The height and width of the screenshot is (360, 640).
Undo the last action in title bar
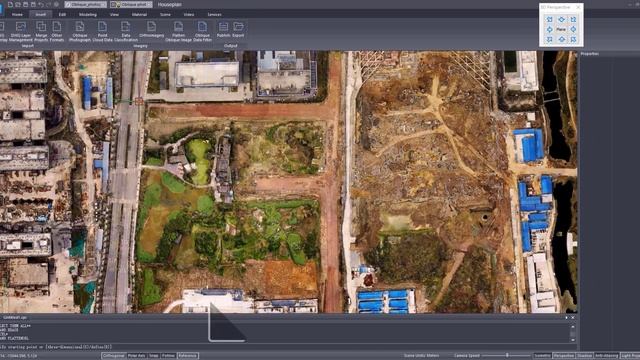coord(41,4)
